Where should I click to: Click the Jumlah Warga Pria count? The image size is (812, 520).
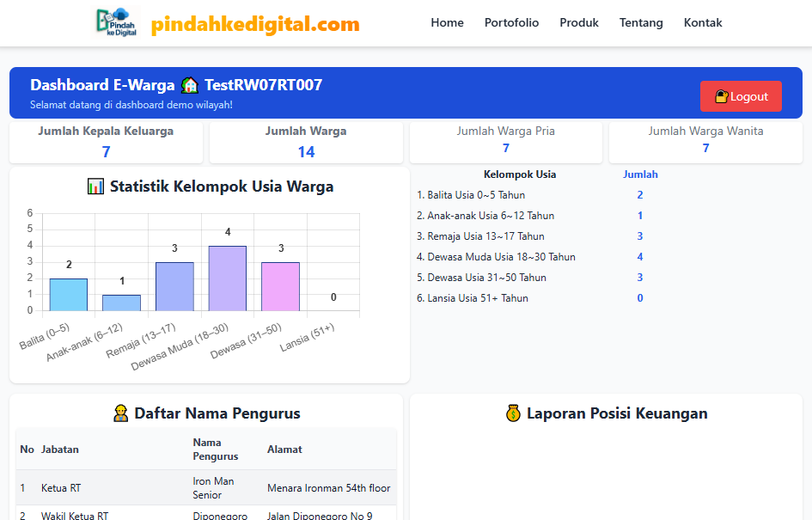(505, 148)
